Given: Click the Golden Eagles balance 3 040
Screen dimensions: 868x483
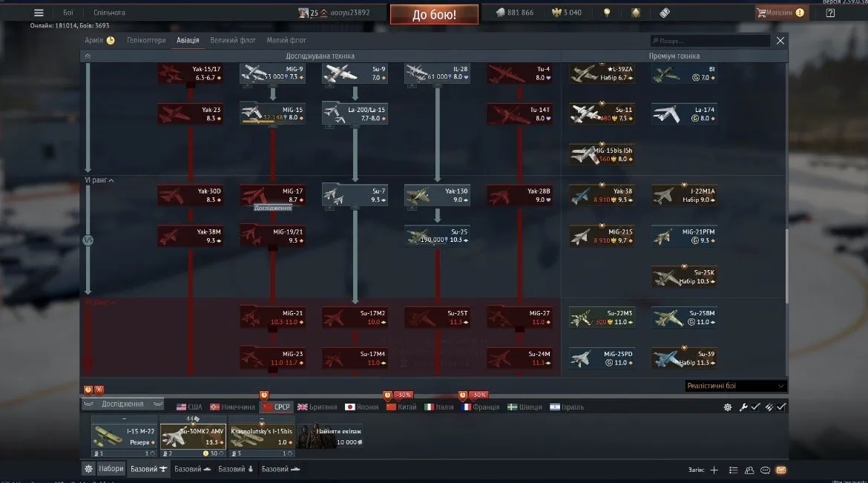Looking at the screenshot, I should [567, 13].
